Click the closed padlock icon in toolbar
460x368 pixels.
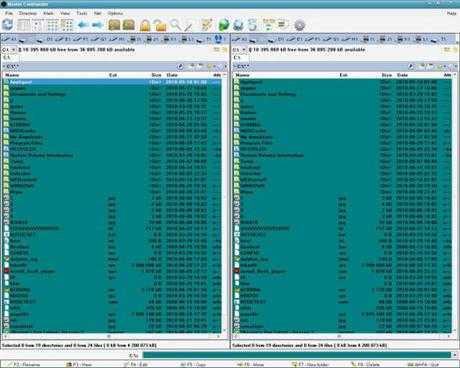(145, 25)
